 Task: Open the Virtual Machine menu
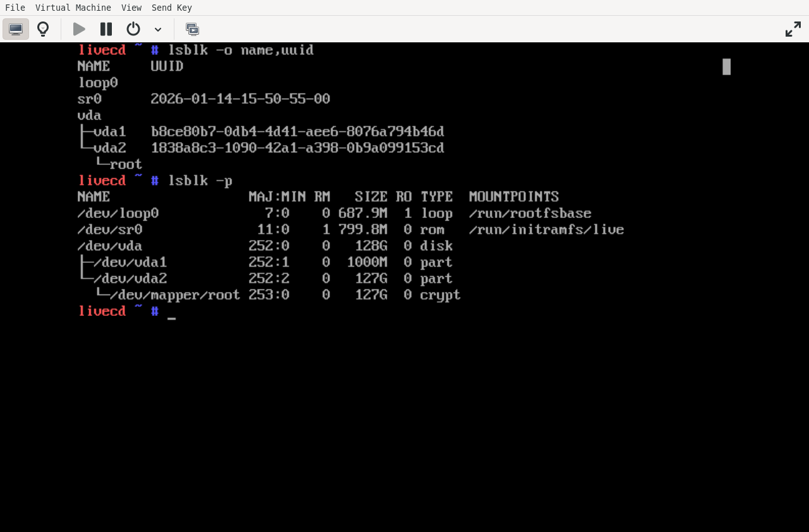[73, 8]
